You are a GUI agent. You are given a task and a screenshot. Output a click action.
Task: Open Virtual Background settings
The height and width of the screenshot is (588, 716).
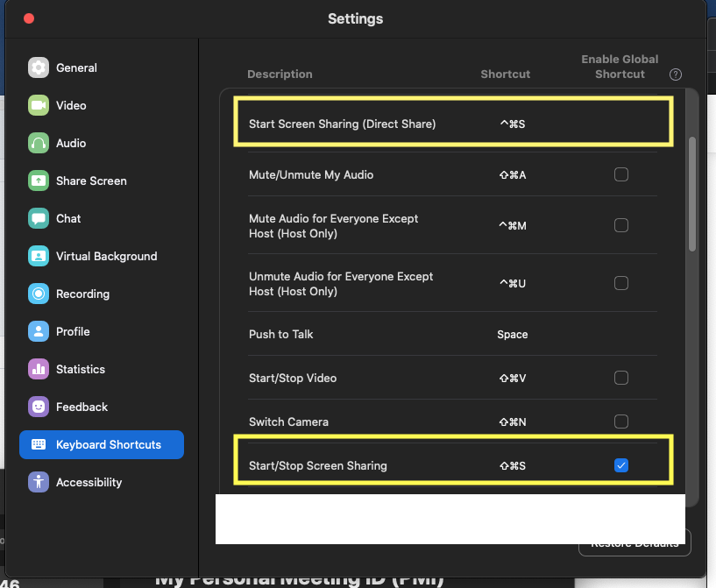(102, 256)
